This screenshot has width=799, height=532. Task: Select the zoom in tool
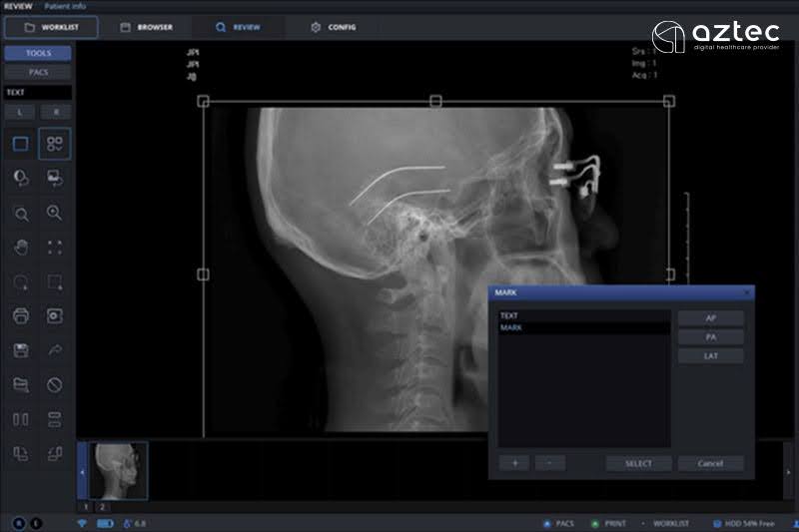55,213
